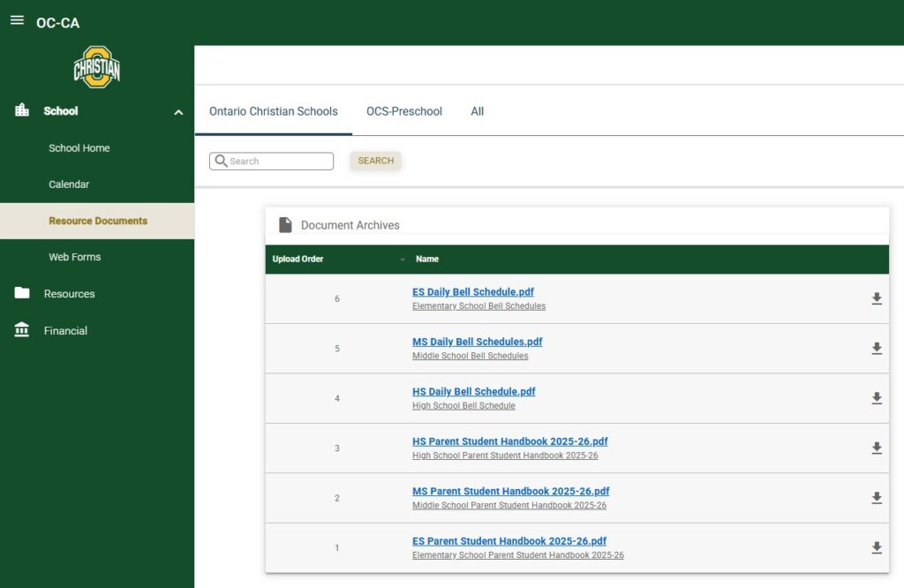904x588 pixels.
Task: Download MS Daily Bell Schedules.pdf
Action: [876, 349]
